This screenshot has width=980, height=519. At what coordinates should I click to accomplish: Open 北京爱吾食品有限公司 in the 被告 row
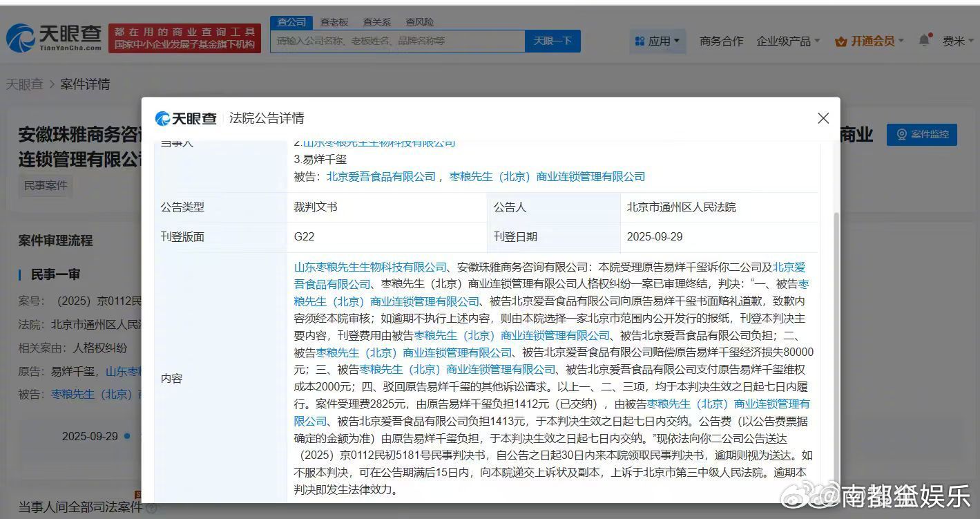(381, 176)
